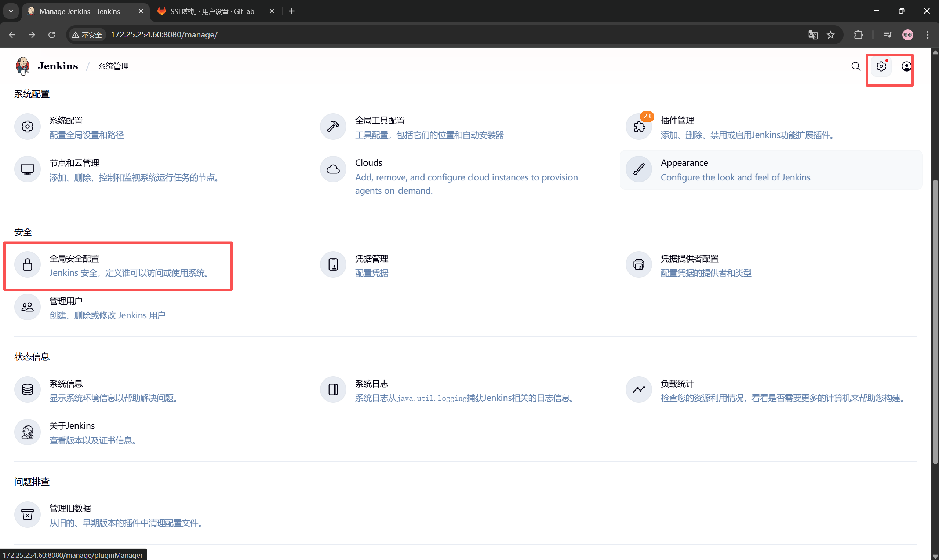Image resolution: width=939 pixels, height=560 pixels.
Task: Open the 关于Jenkins about link
Action: 72,426
